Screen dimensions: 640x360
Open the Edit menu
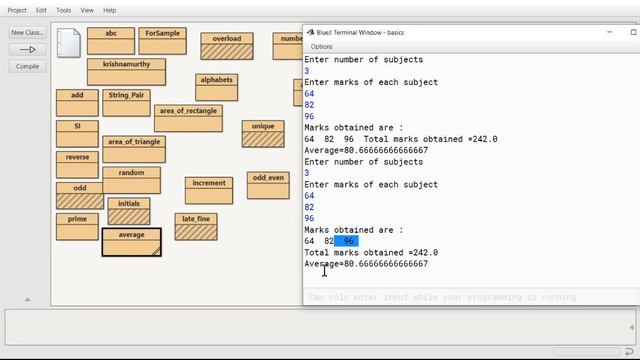pos(41,10)
